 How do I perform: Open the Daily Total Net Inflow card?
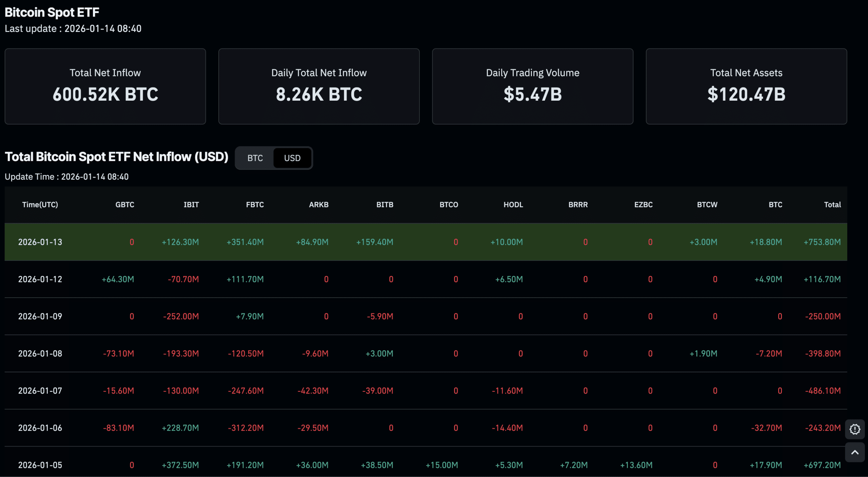319,86
